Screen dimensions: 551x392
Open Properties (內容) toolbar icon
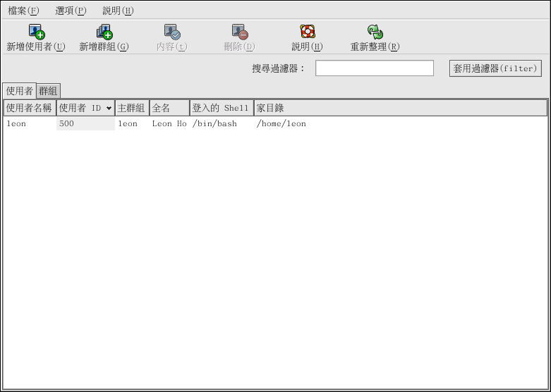(x=171, y=32)
